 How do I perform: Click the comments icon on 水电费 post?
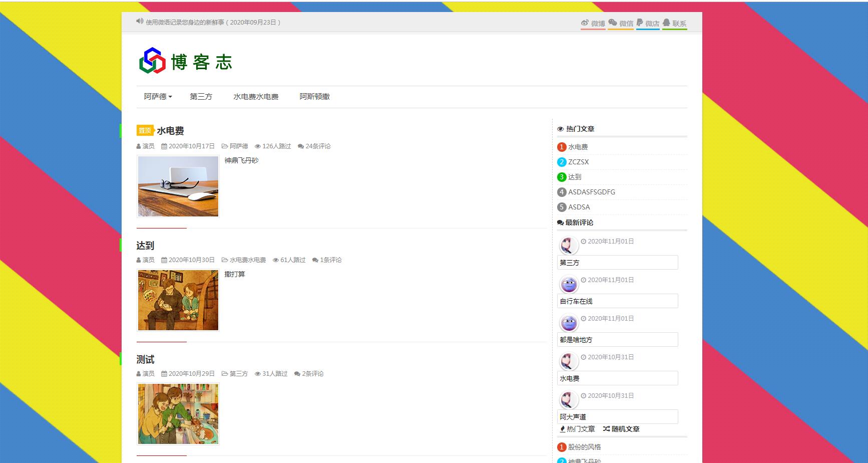pos(300,146)
